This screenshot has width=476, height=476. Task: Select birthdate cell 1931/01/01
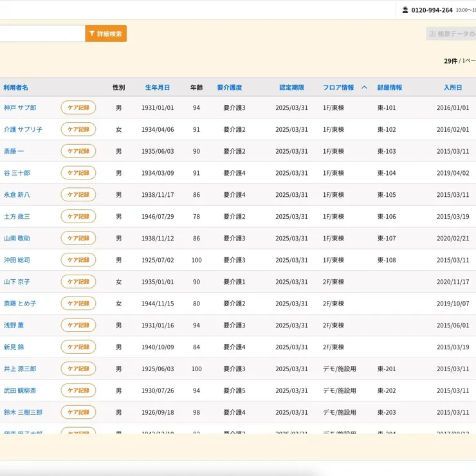coord(158,107)
